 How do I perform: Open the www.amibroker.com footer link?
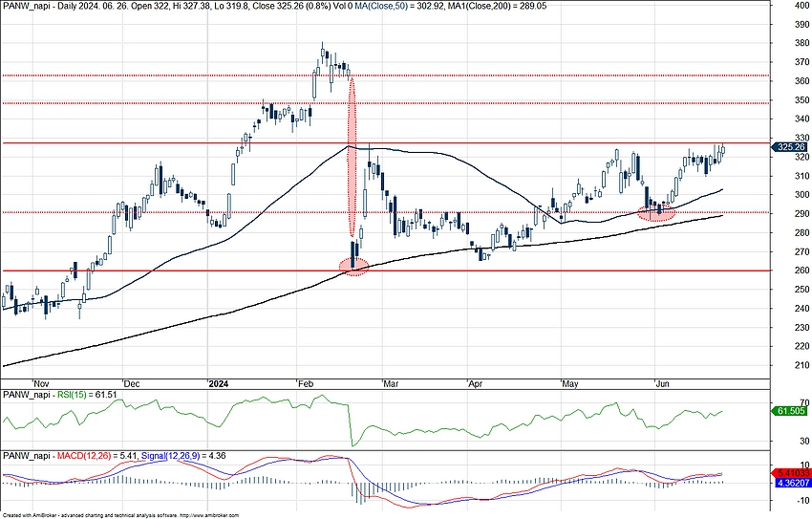point(208,516)
